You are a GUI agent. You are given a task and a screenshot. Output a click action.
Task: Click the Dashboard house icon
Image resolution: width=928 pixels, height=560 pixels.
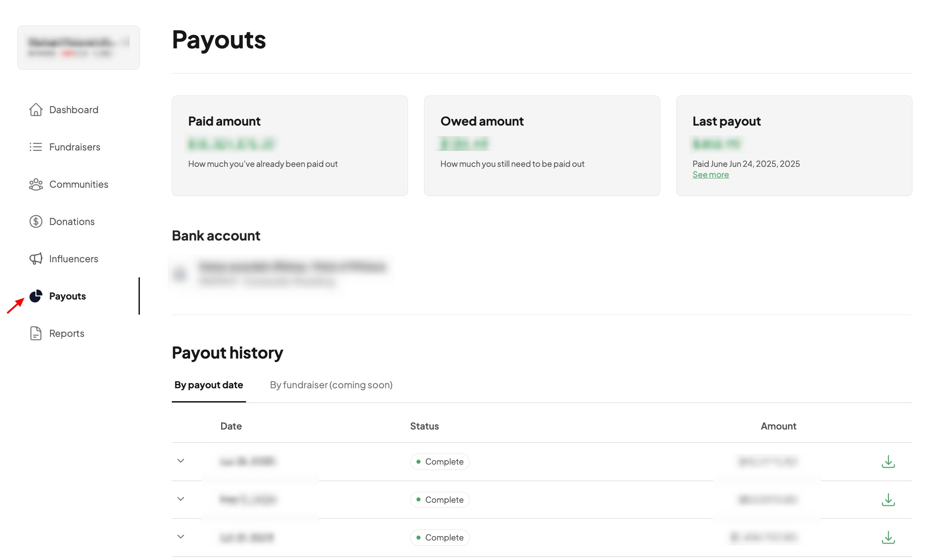(x=36, y=110)
